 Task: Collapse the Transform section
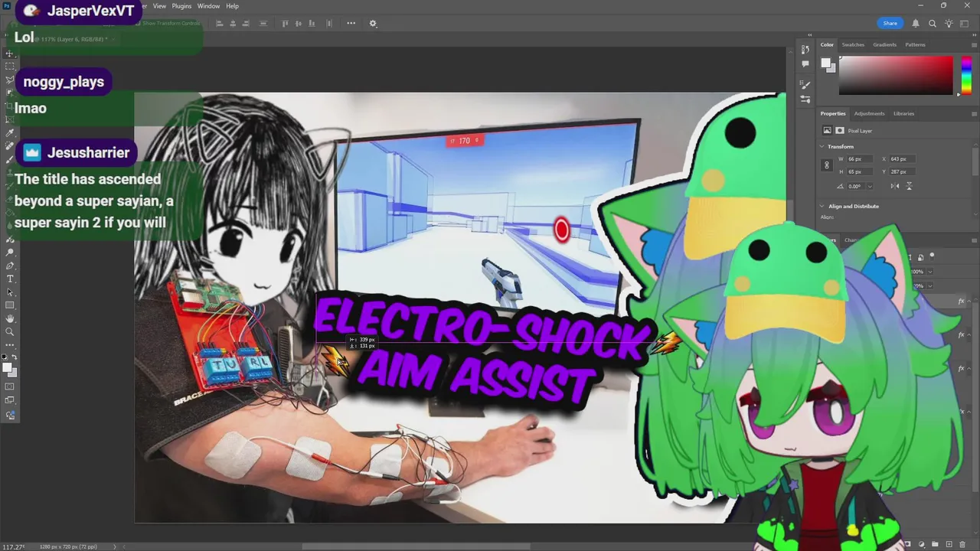pos(822,147)
